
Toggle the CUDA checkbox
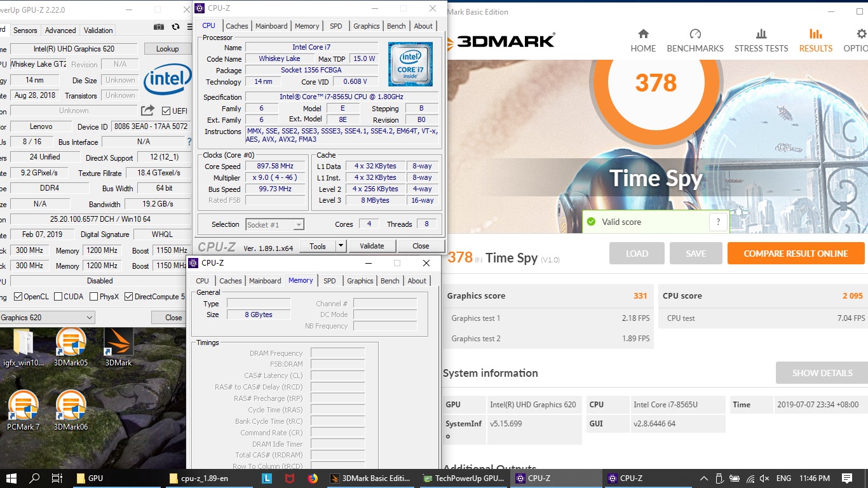58,297
